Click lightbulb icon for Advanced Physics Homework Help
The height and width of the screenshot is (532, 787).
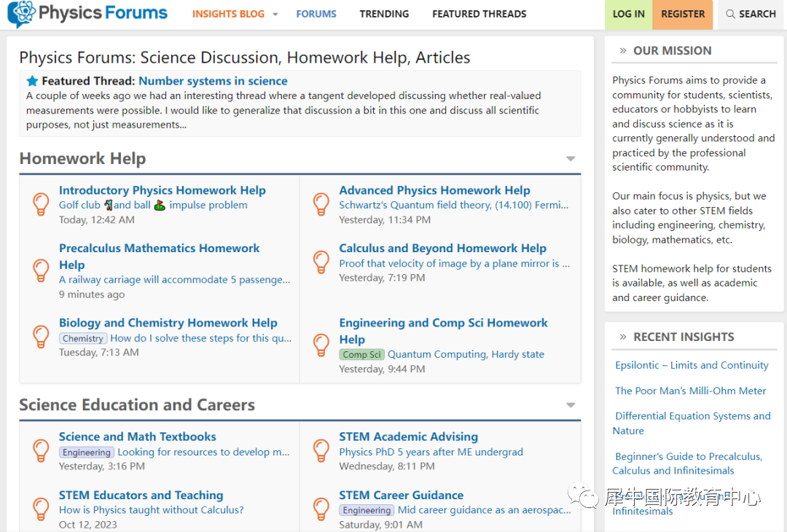pyautogui.click(x=321, y=204)
